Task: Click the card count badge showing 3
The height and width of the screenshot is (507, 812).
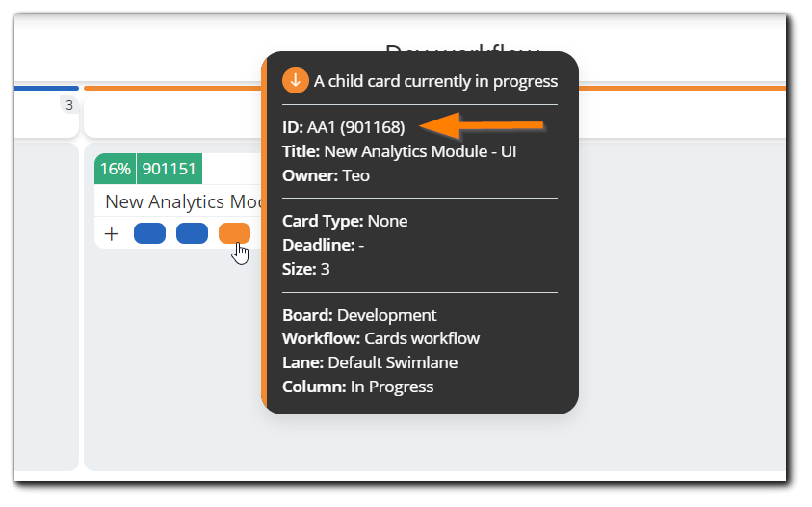Action: coord(69,105)
